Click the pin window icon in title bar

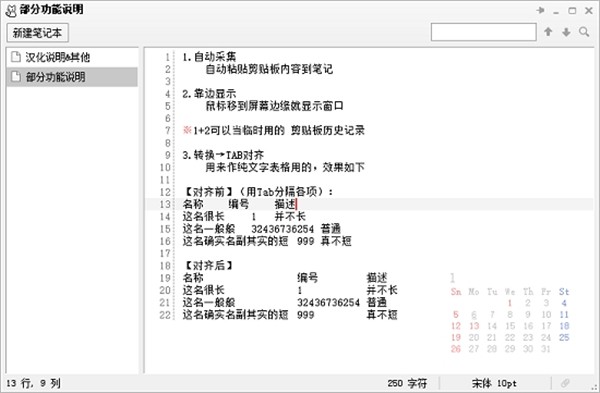(540, 10)
